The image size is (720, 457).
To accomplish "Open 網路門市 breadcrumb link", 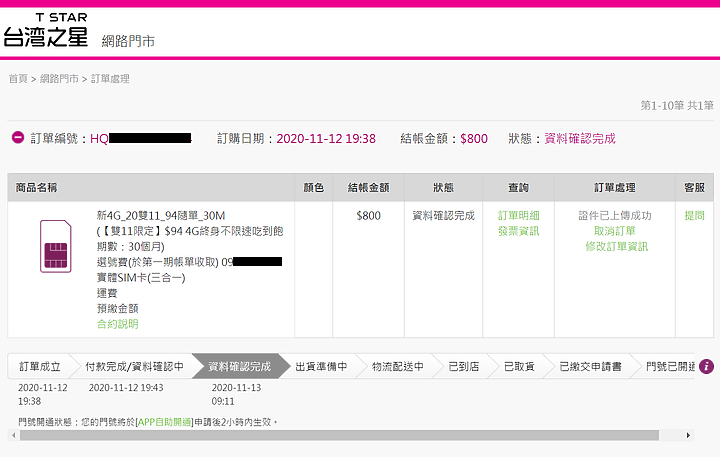I will [59, 79].
